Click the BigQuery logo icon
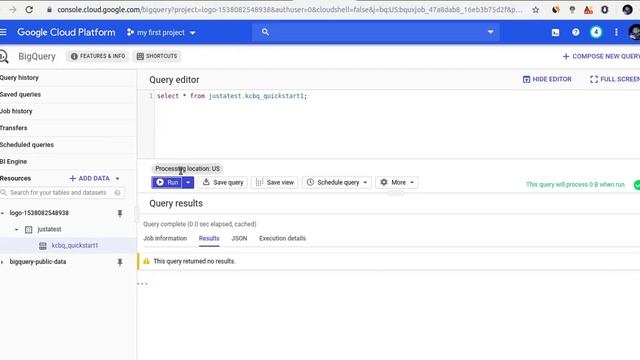This screenshot has width=640, height=360. pos(4,56)
